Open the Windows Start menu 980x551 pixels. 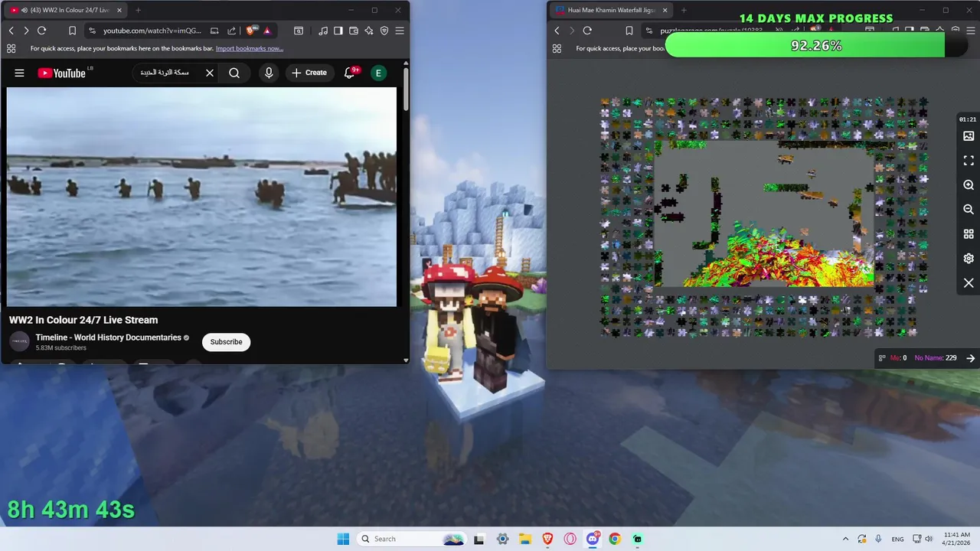(343, 539)
